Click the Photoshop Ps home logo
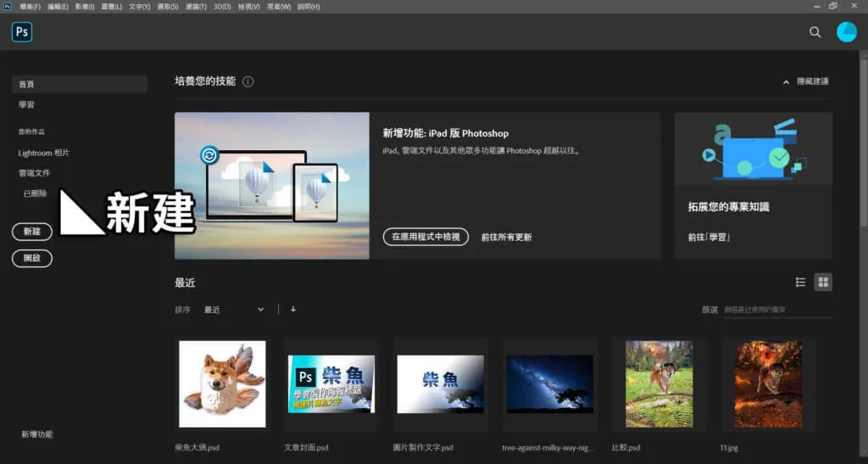868x464 pixels. (21, 32)
